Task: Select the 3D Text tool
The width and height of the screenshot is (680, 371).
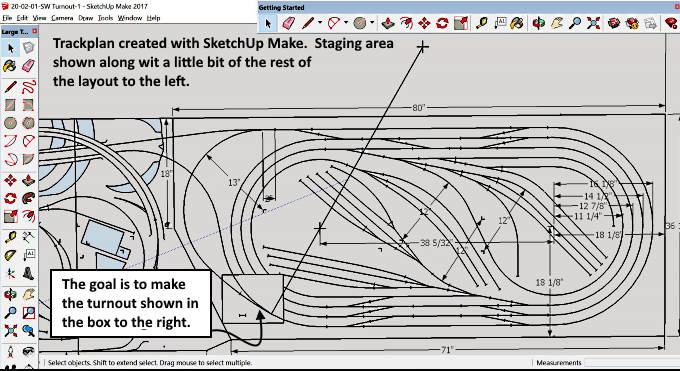Action: click(28, 273)
